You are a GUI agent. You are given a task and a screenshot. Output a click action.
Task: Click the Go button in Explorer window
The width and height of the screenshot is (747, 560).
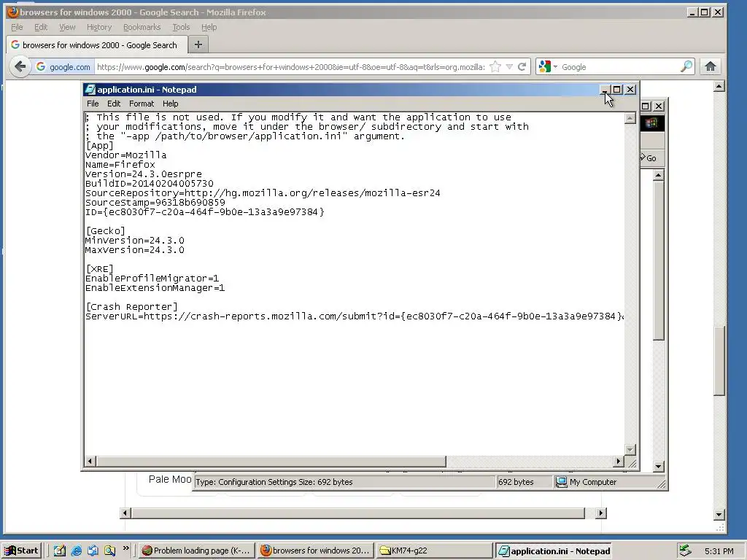[x=649, y=158]
